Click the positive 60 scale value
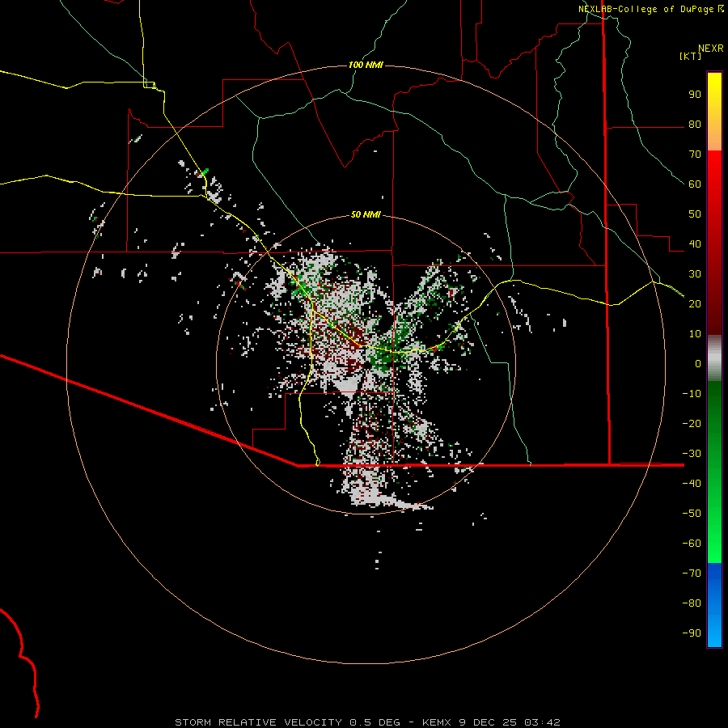728x728 pixels. 695,184
